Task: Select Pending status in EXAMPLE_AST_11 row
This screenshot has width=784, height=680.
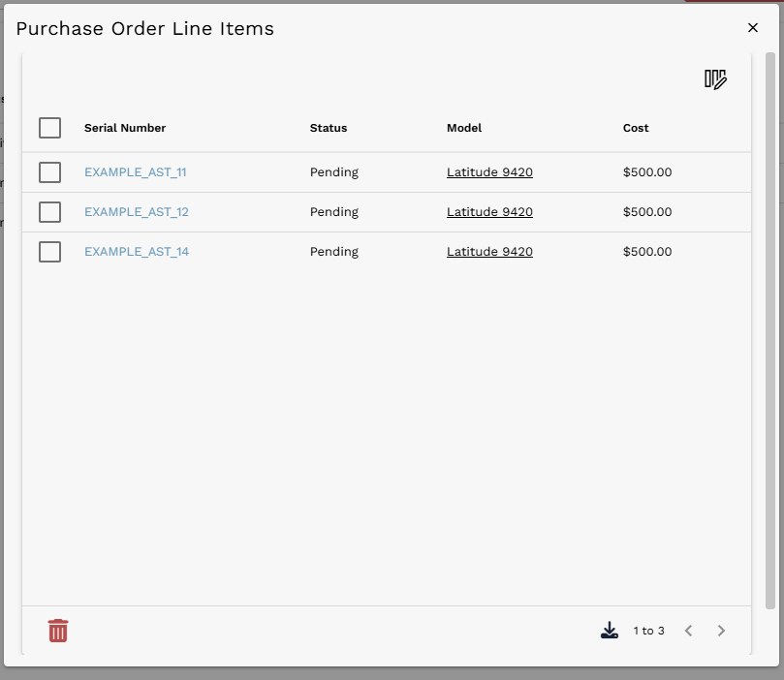Action: point(334,172)
